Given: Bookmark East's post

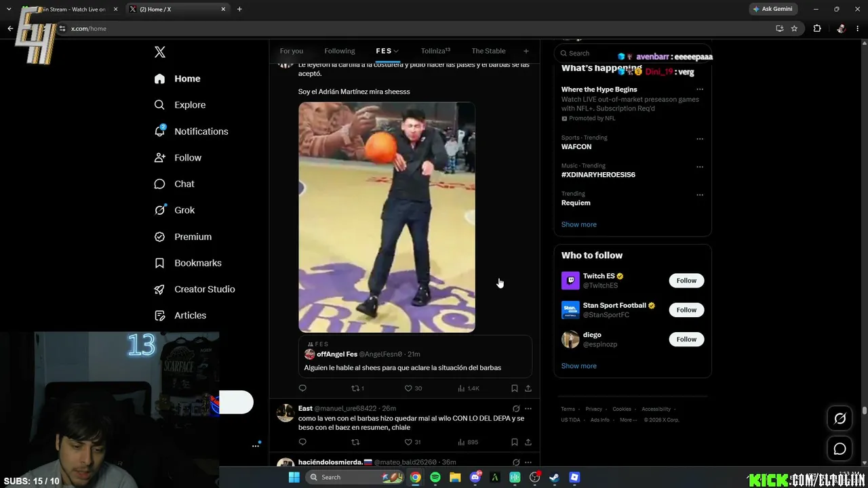Looking at the screenshot, I should pos(515,442).
